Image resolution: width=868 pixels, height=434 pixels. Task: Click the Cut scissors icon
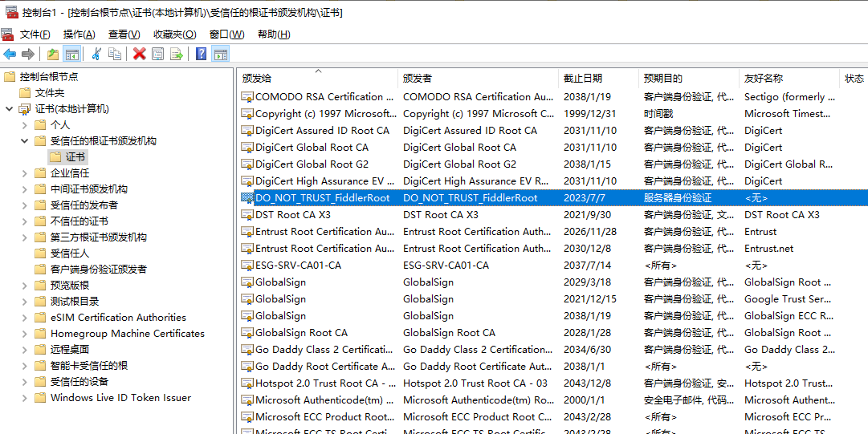coord(96,54)
